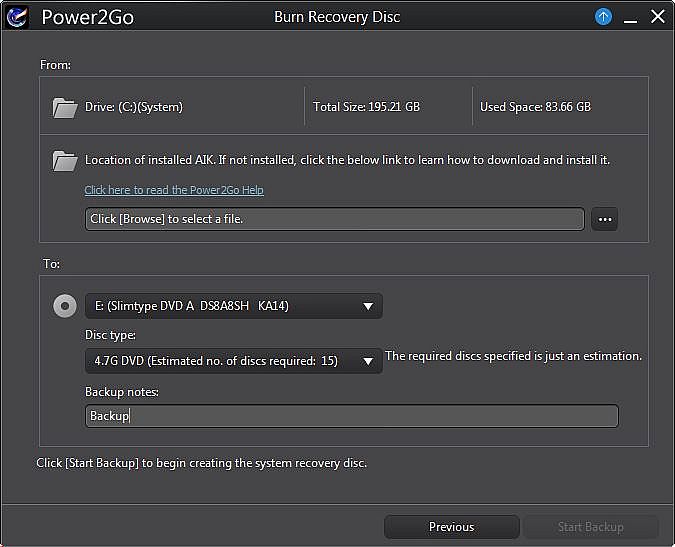
Task: Click the blue upgrade arrow icon
Action: (x=603, y=17)
